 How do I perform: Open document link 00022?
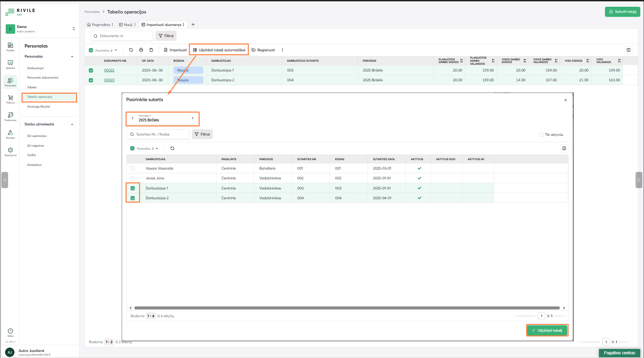109,70
